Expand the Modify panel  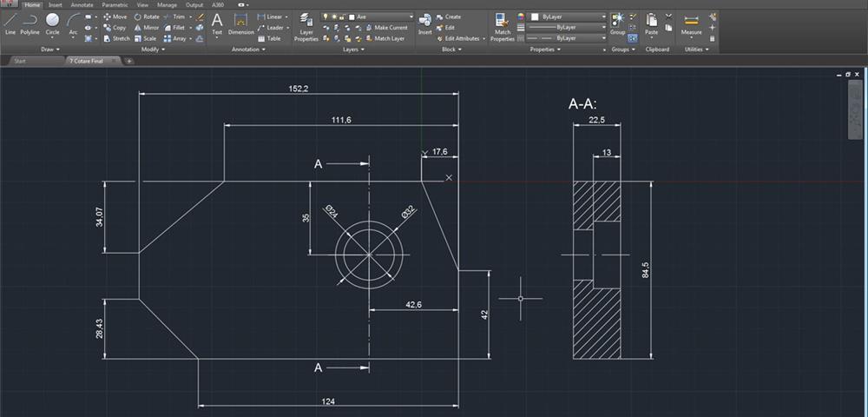coord(154,50)
